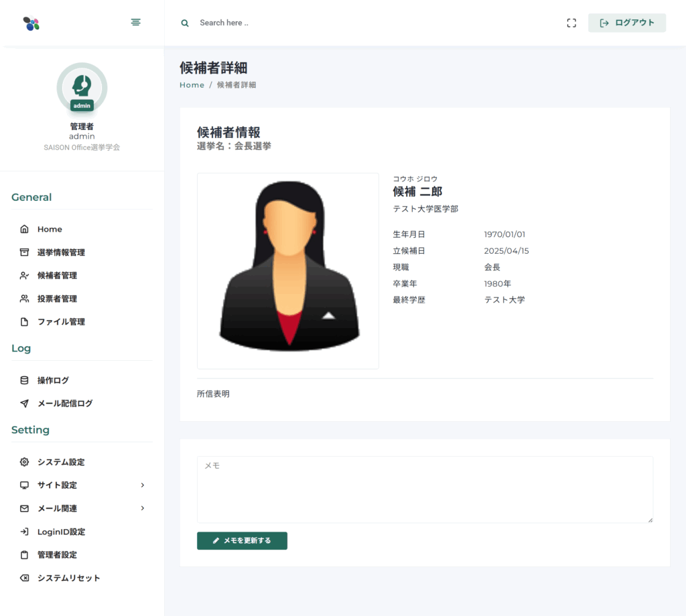Viewport: 686px width, 616px height.
Task: Click the 選挙情報管理 archive icon
Action: [x=25, y=252]
